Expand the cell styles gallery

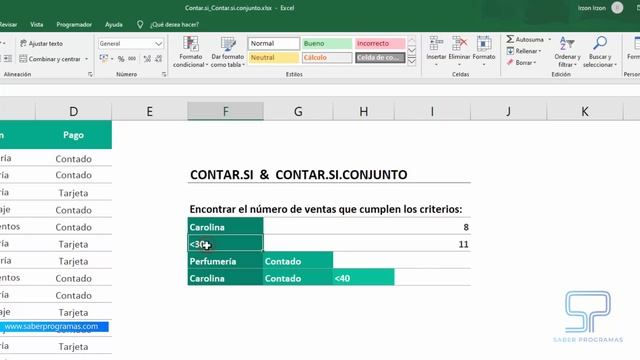[x=412, y=61]
